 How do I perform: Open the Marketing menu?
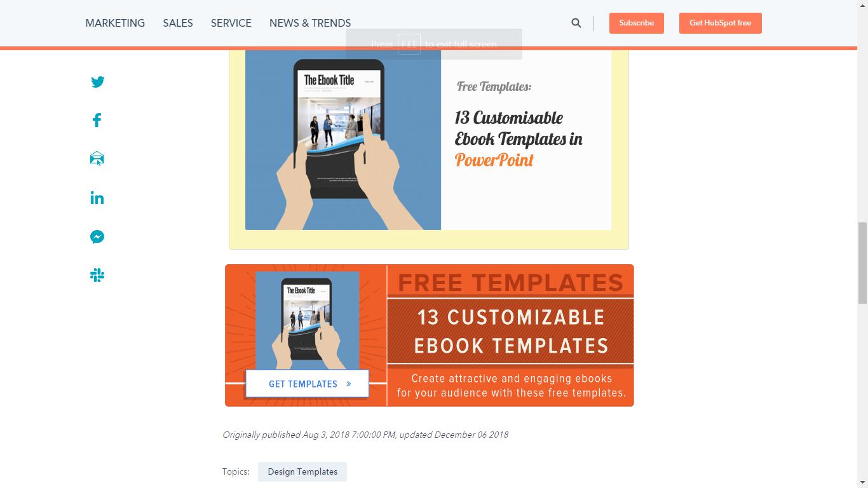pyautogui.click(x=115, y=23)
